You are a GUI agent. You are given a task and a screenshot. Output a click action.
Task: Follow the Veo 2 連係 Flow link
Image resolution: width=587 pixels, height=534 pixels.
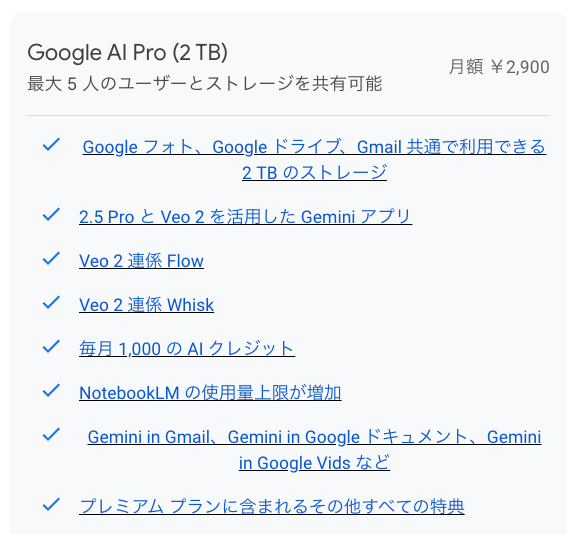pyautogui.click(x=141, y=261)
